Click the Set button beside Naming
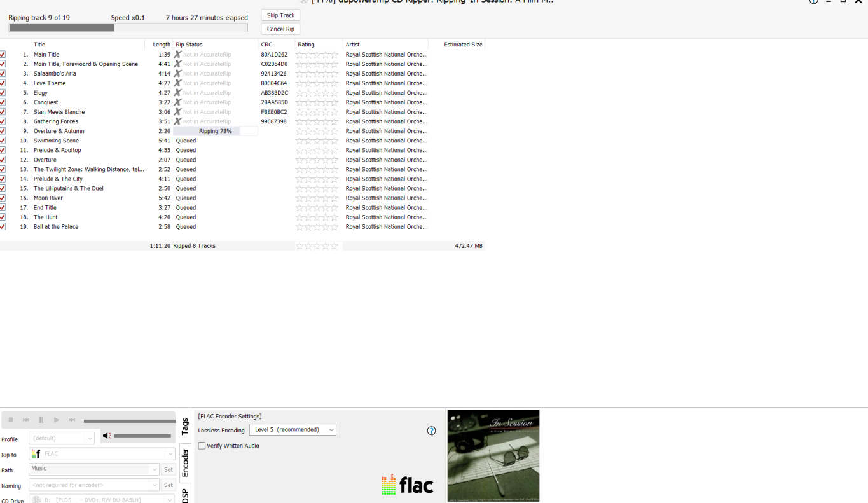This screenshot has height=503, width=868. point(168,485)
